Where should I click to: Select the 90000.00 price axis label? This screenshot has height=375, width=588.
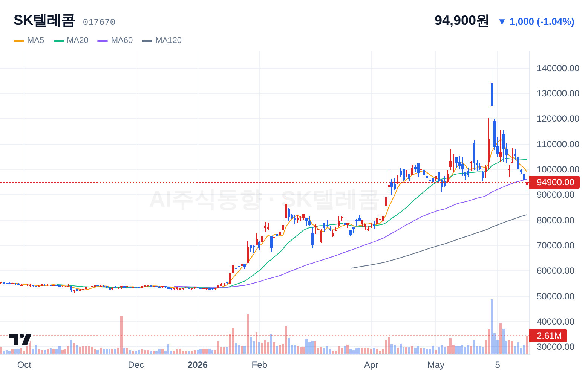pos(556,195)
